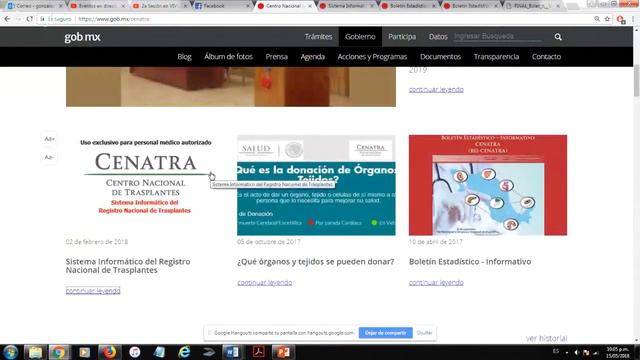Viewport: 640px width, 360px height.
Task: Click the gob.mx search magnifier icon
Action: point(558,37)
